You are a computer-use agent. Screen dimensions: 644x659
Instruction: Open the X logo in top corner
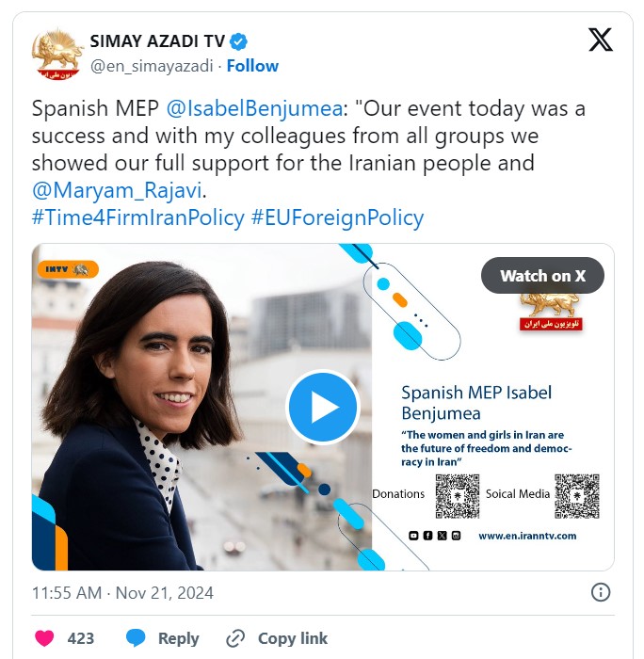(x=601, y=40)
